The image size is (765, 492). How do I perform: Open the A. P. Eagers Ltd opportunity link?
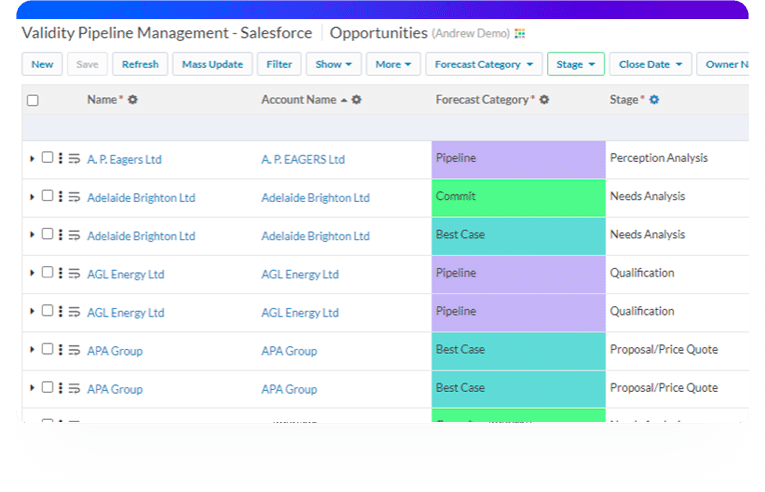coord(124,160)
